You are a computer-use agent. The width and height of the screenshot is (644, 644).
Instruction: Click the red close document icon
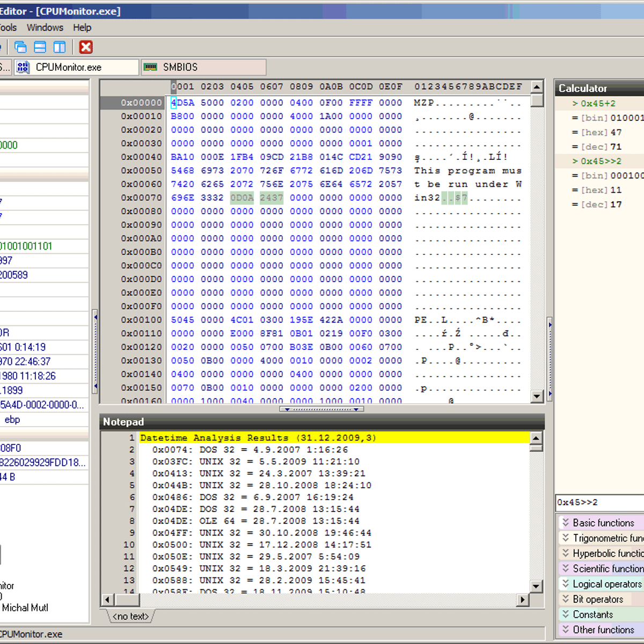(x=86, y=47)
